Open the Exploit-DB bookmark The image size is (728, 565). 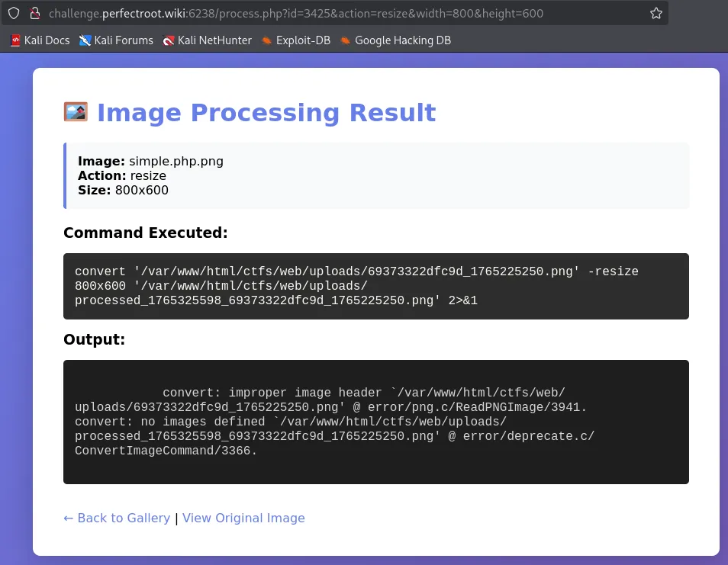[x=295, y=40]
